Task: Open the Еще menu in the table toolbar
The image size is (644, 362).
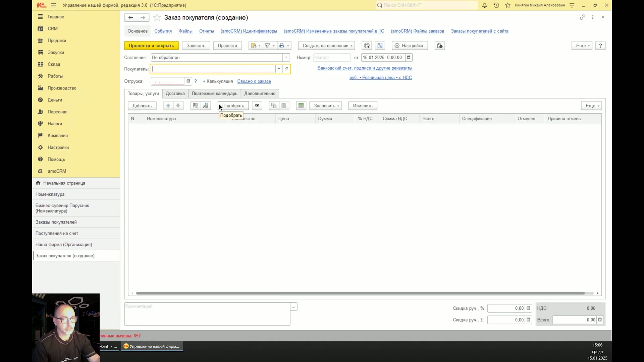Action: click(591, 106)
